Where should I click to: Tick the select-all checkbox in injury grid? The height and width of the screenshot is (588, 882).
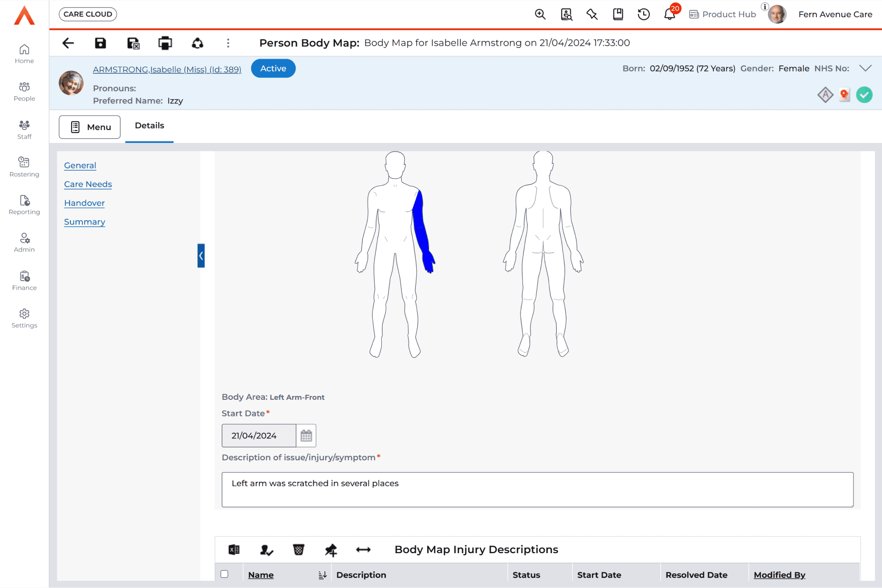point(225,574)
